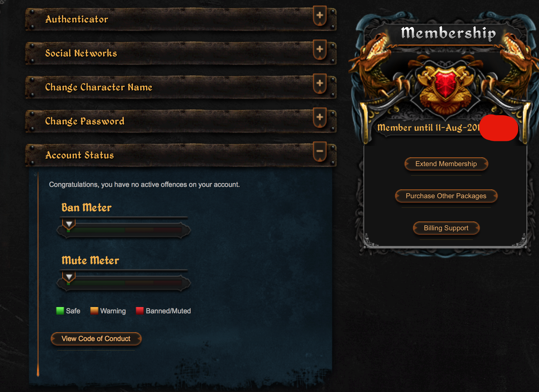Expand Social Networks using its plus icon
Screen dimensions: 539x392
tap(320, 50)
